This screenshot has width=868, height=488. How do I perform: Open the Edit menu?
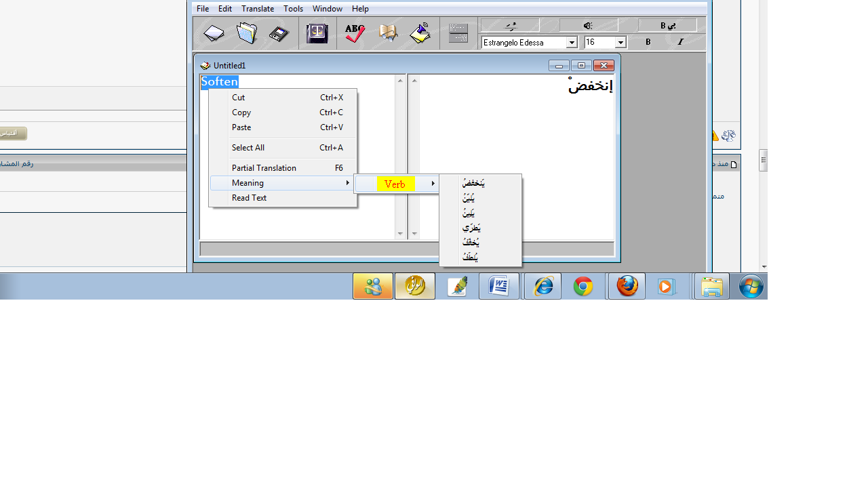225,9
